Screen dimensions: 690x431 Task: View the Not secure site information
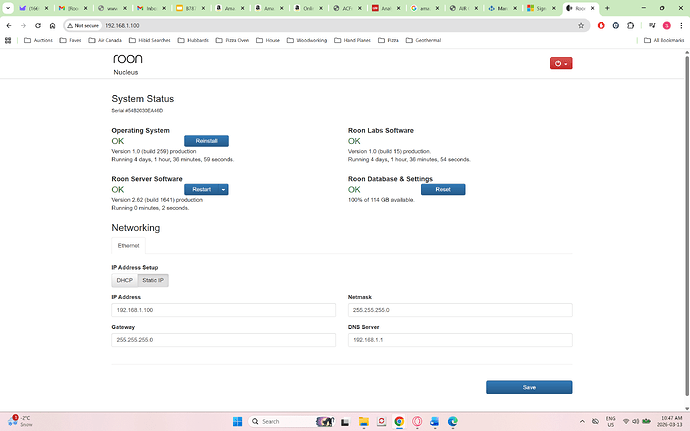(83, 26)
